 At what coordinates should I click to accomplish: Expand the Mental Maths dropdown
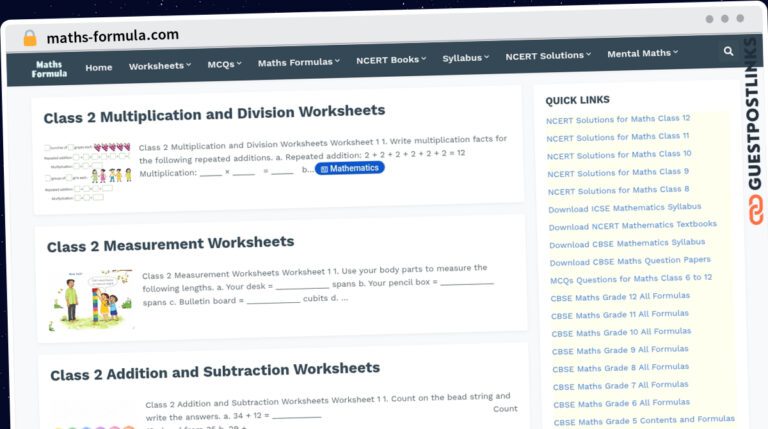[643, 53]
